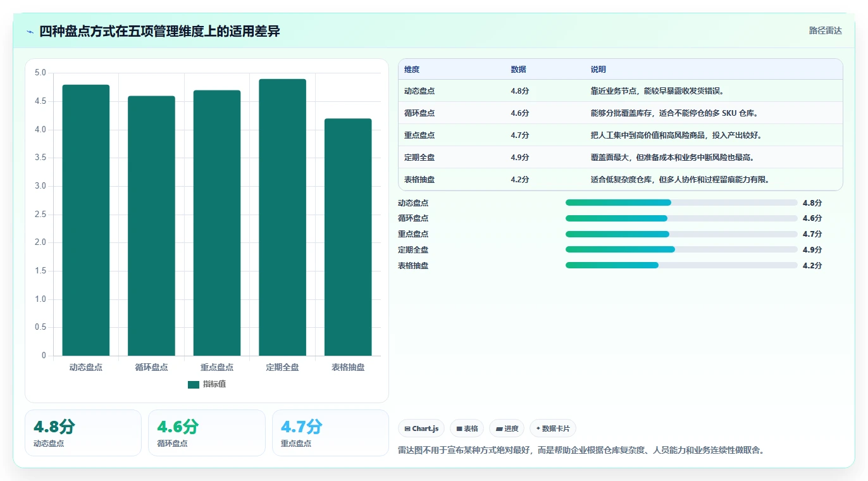Viewport: 868px width, 481px height.
Task: Click the lightning icon beside the title
Action: pyautogui.click(x=30, y=31)
